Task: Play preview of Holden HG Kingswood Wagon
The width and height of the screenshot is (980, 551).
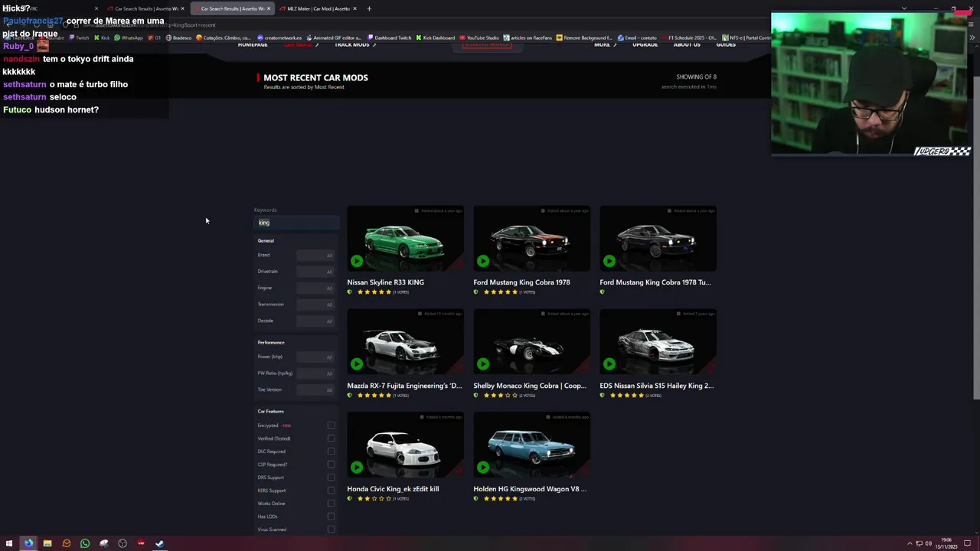Action: pyautogui.click(x=483, y=468)
